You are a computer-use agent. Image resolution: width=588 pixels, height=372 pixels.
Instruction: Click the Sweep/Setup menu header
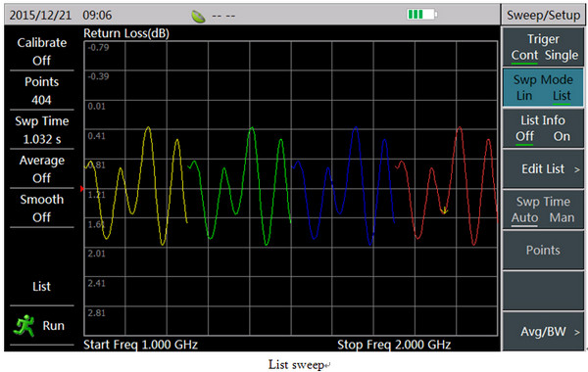pyautogui.click(x=543, y=15)
